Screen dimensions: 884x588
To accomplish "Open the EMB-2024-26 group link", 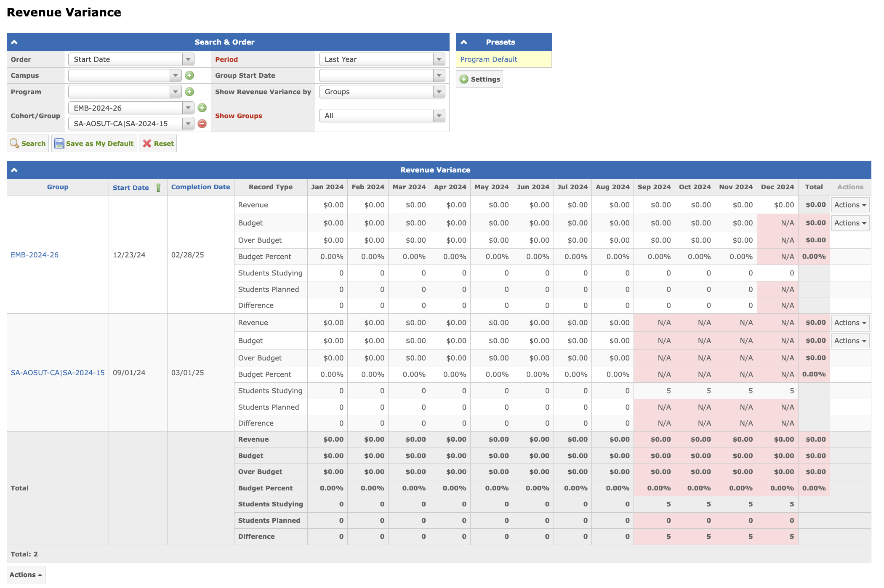I will [x=35, y=255].
